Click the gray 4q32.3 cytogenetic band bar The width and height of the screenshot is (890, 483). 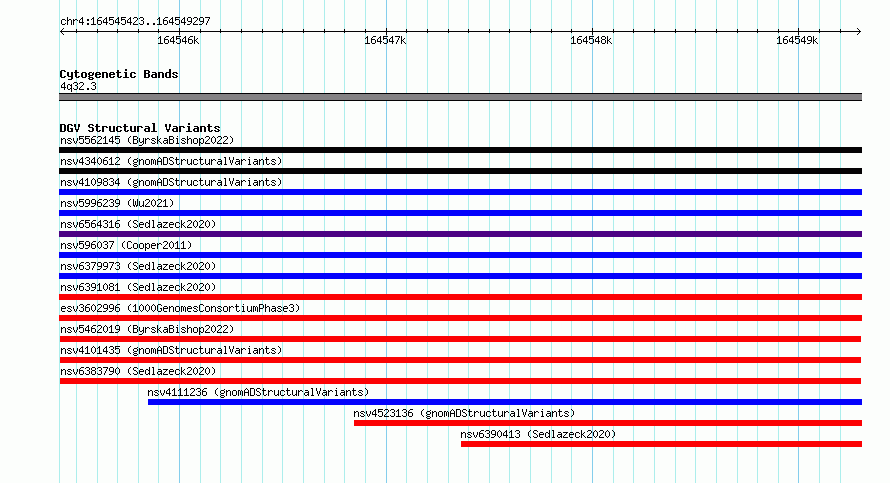(x=460, y=97)
